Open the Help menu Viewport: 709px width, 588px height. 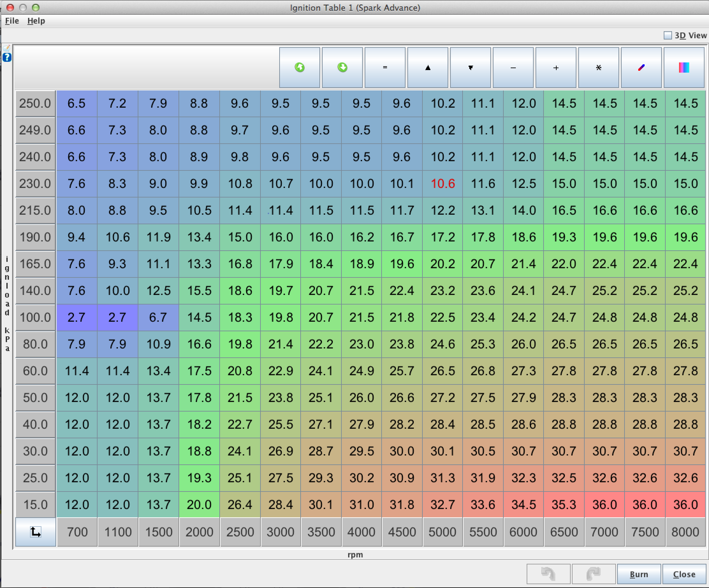point(36,21)
